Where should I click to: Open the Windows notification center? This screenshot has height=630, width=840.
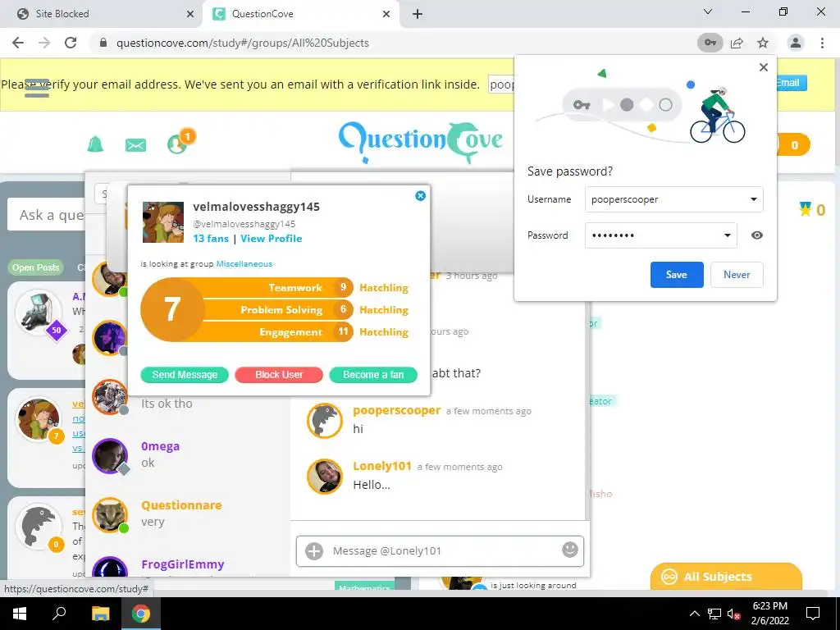[x=813, y=614]
